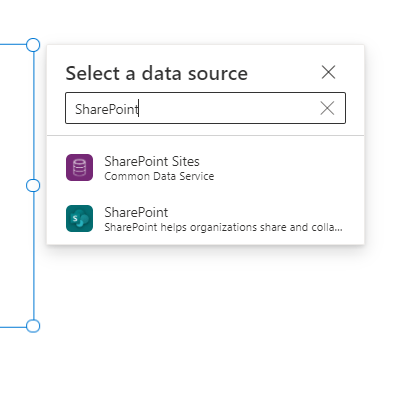
Task: Choose the SharePoint connector title
Action: (136, 212)
